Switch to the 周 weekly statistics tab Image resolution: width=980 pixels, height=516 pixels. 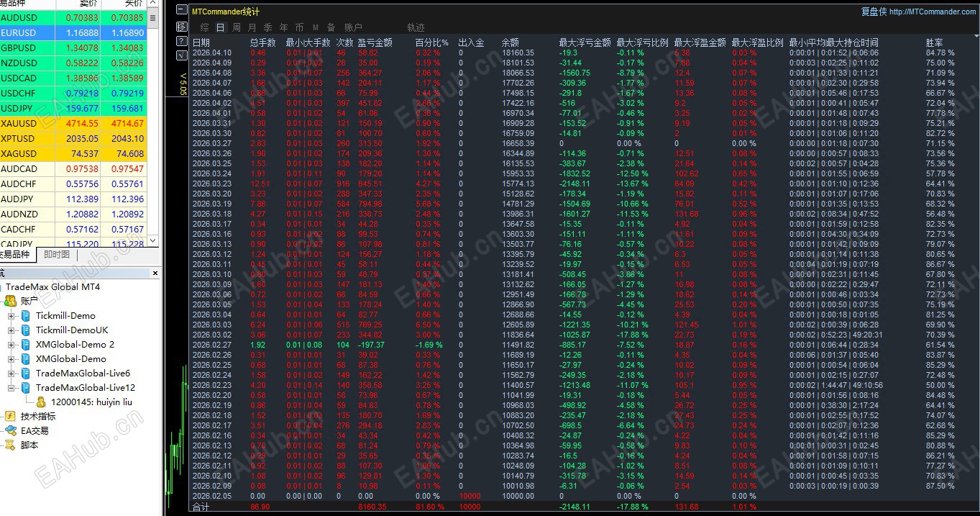tap(236, 27)
